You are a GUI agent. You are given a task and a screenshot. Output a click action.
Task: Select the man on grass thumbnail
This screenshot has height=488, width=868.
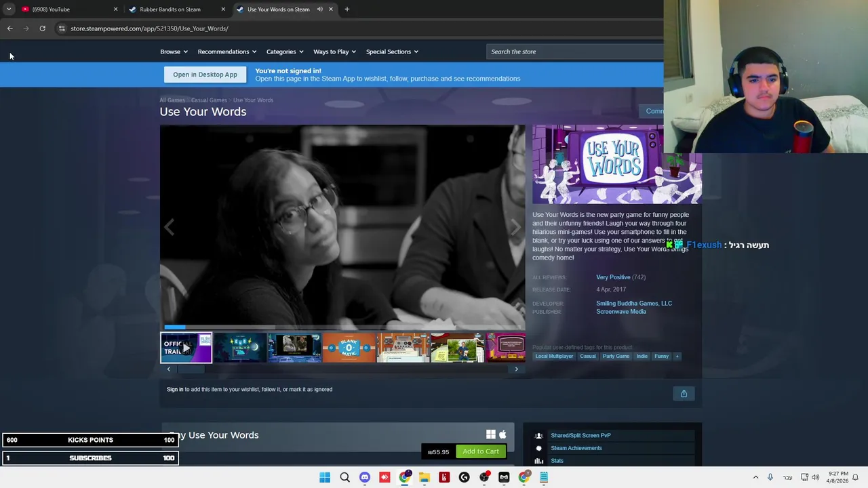point(457,348)
